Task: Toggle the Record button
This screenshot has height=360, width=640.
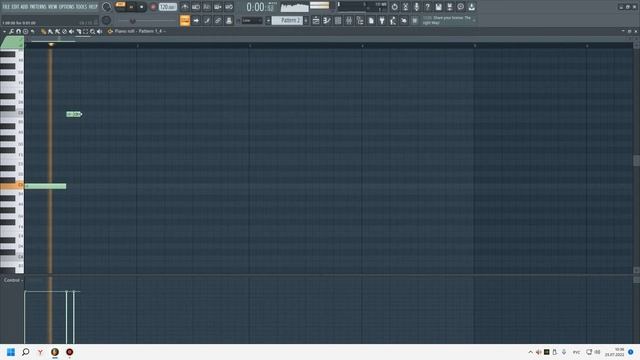Action: (153, 7)
